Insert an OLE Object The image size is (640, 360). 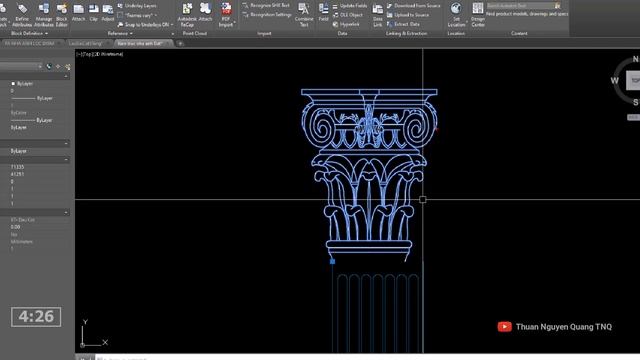point(347,15)
